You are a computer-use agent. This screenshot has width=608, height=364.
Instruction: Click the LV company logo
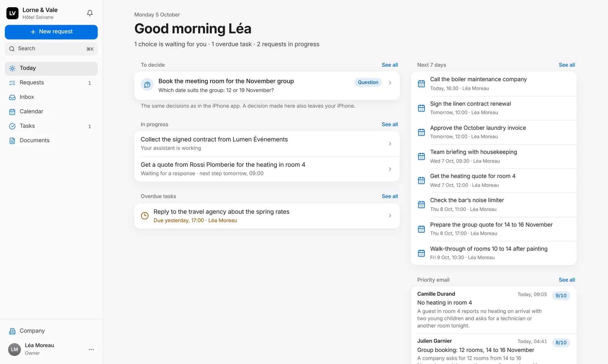13,13
